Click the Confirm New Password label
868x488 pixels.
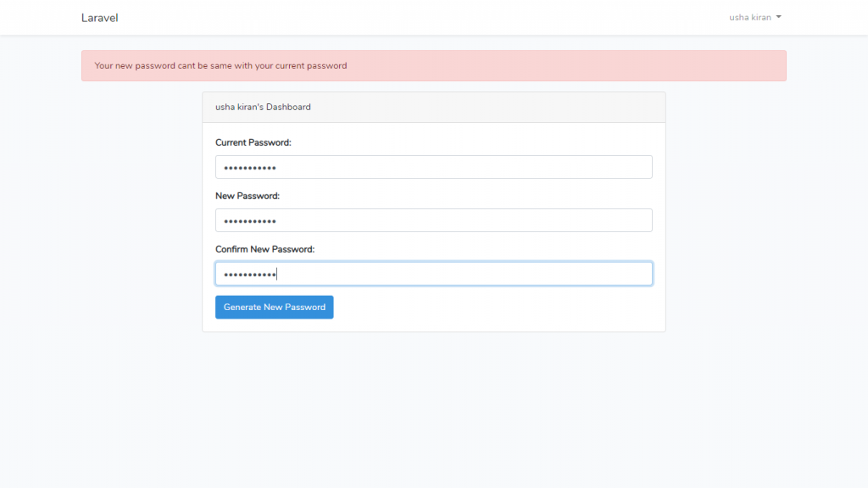(264, 249)
